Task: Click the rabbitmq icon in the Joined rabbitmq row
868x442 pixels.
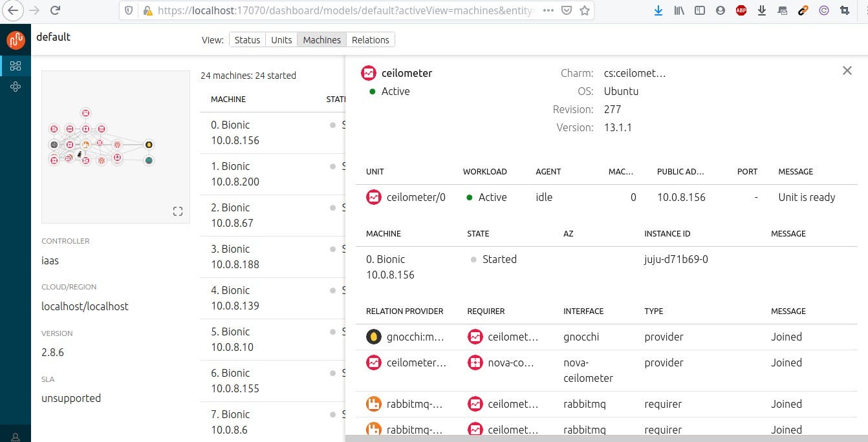Action: [x=373, y=404]
